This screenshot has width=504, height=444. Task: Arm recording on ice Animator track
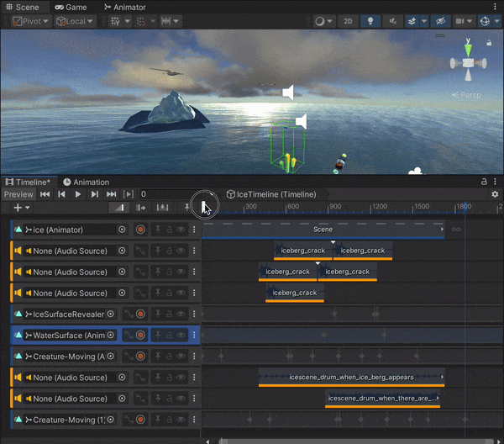pos(141,229)
